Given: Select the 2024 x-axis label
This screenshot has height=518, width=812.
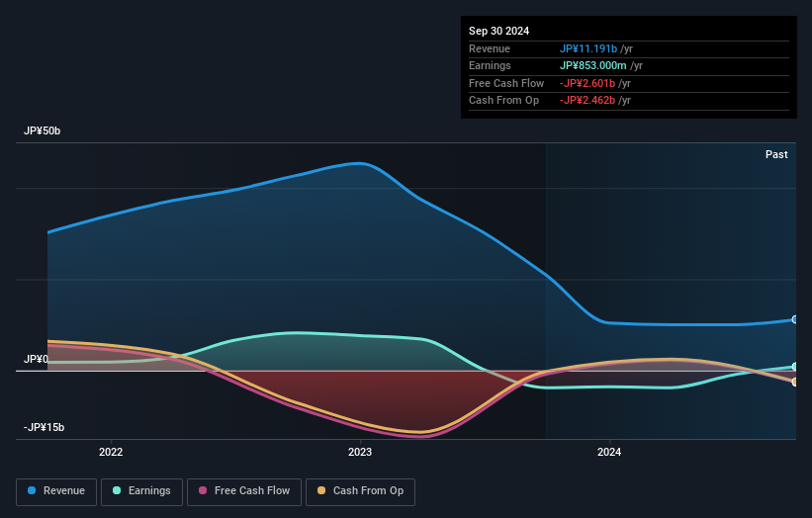Looking at the screenshot, I should pyautogui.click(x=609, y=453).
